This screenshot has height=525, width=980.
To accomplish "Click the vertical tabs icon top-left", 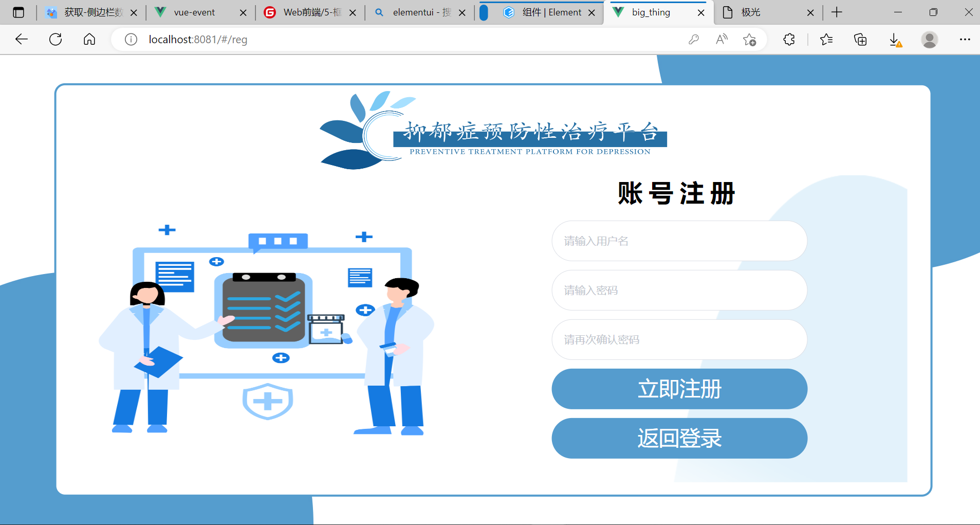I will [x=19, y=12].
